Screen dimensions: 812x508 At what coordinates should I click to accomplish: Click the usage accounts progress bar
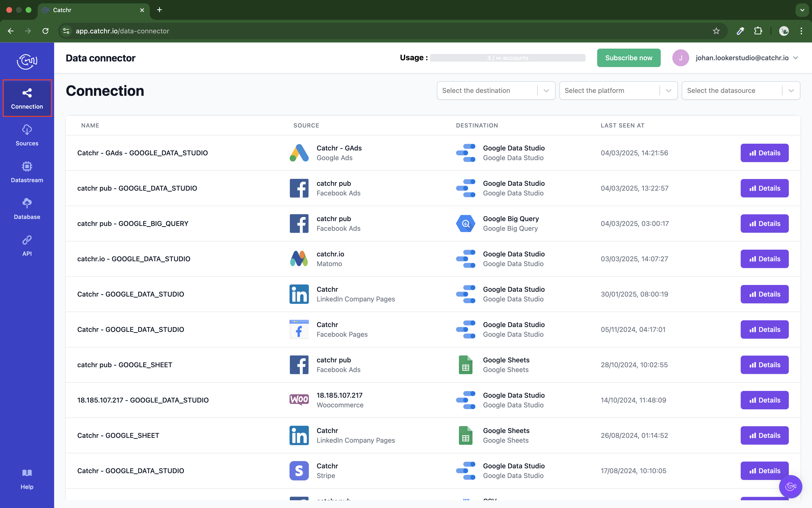point(508,58)
